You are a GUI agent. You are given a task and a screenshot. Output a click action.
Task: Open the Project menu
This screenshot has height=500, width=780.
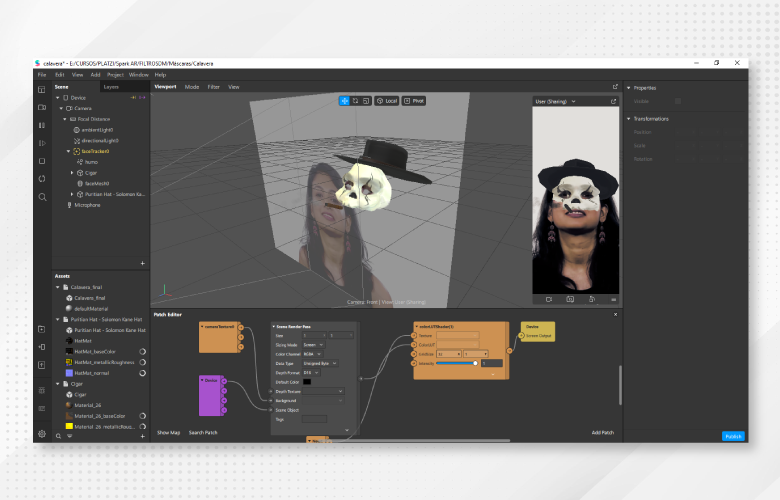tap(115, 75)
